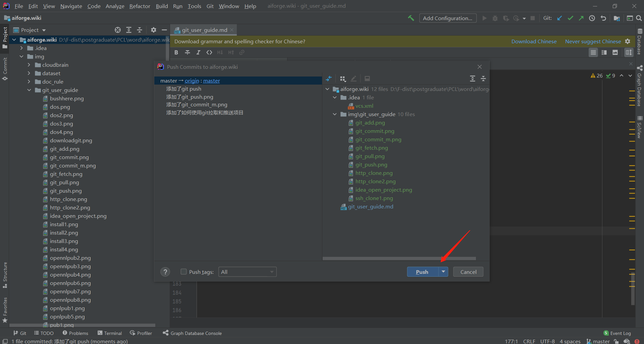Enable Push tags checkbox

(x=183, y=272)
